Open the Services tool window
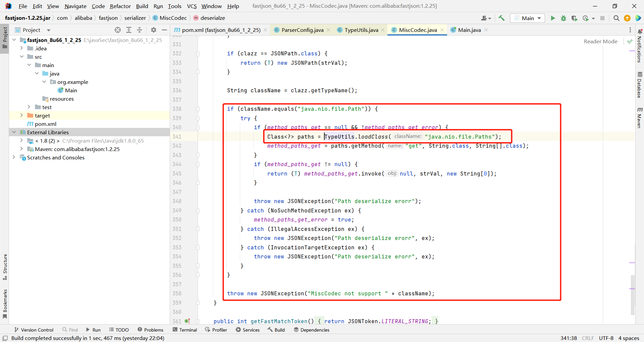644x342 pixels. [x=248, y=330]
